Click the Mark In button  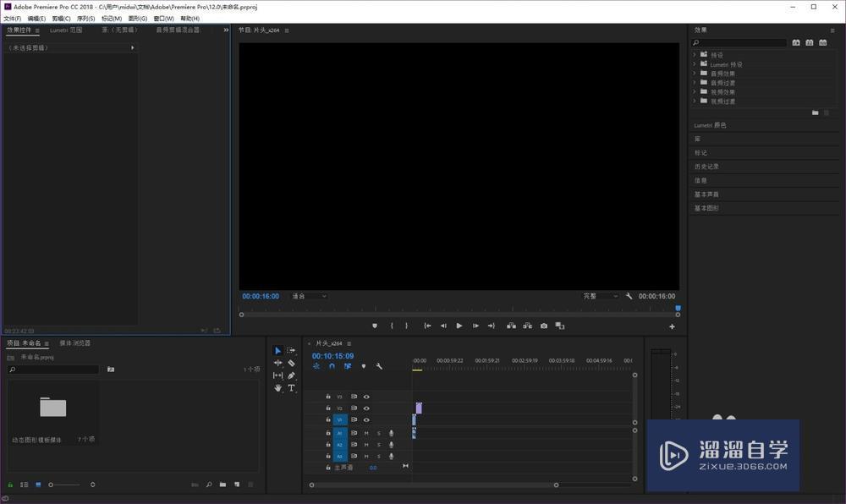(392, 326)
